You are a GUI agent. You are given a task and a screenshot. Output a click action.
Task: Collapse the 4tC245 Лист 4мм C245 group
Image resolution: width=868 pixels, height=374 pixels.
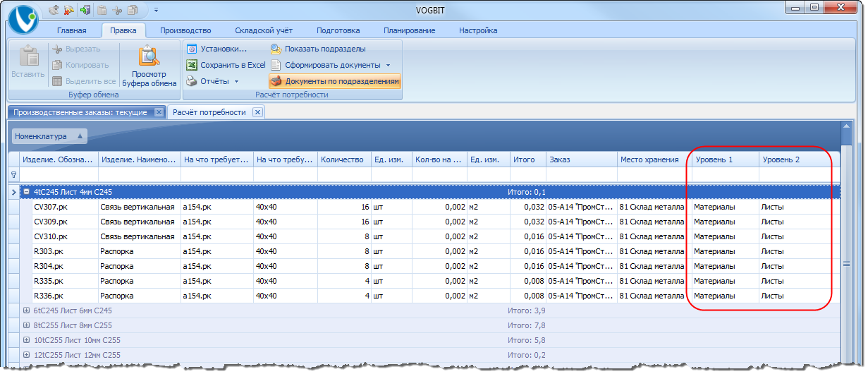(26, 192)
